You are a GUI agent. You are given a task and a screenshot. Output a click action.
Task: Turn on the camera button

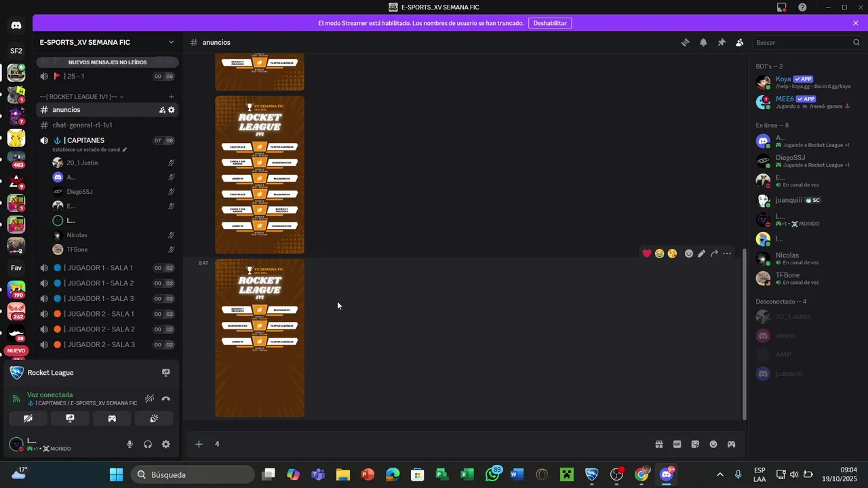point(28,418)
